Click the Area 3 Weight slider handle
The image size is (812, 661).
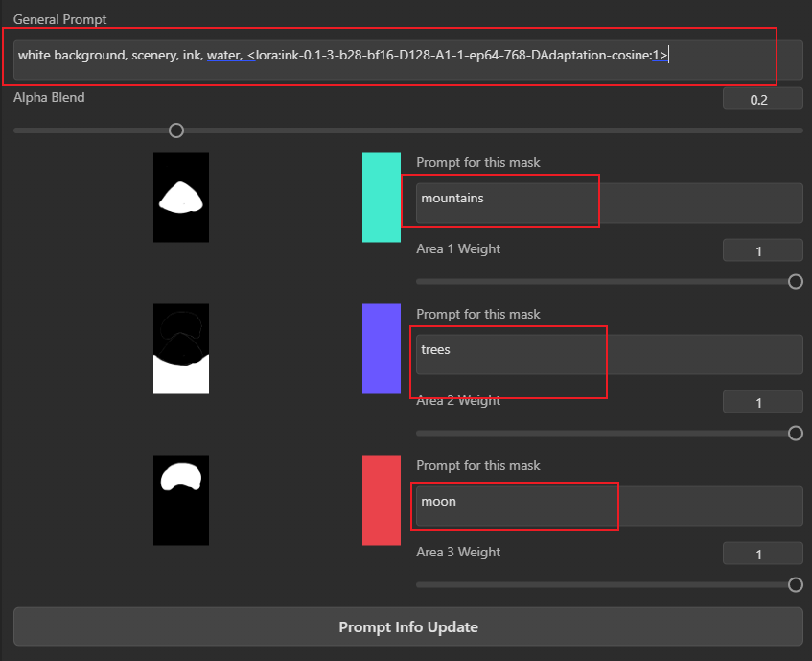click(796, 585)
